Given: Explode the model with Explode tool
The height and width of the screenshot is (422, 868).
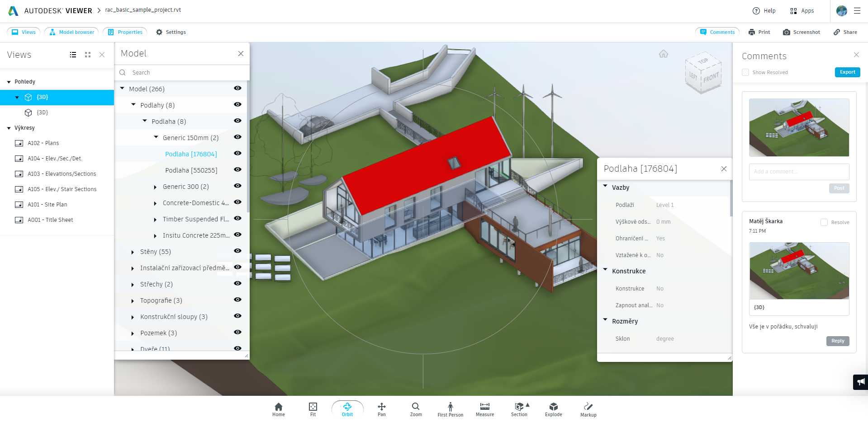Looking at the screenshot, I should [554, 409].
